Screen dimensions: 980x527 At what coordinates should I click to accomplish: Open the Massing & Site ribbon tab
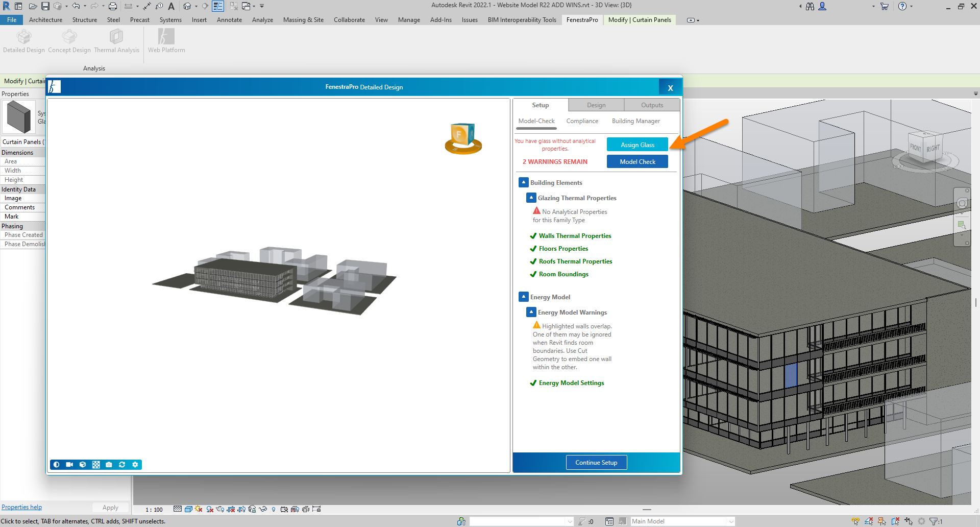pyautogui.click(x=303, y=20)
